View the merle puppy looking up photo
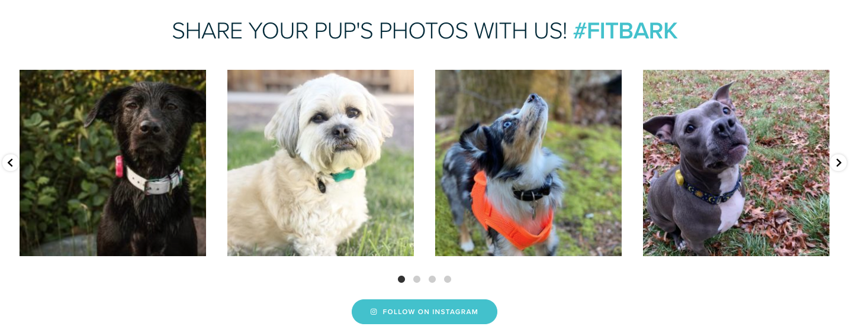This screenshot has width=868, height=336. coord(528,163)
